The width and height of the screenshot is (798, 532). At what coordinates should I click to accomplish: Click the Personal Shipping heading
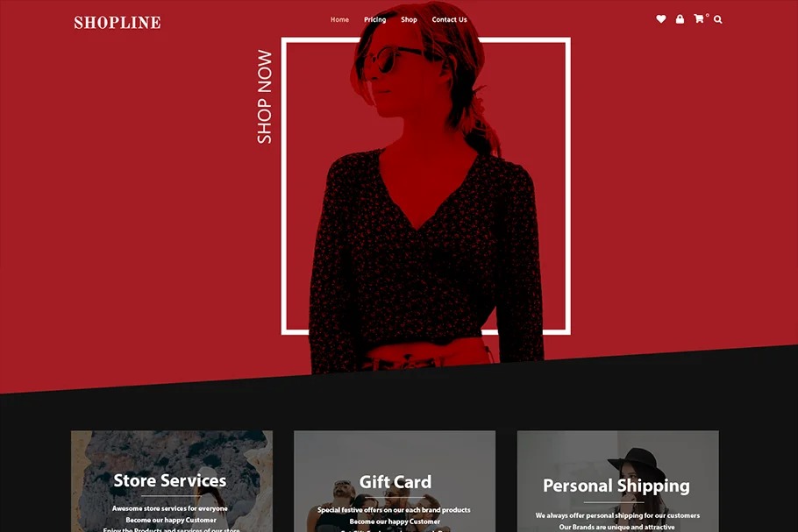click(616, 486)
